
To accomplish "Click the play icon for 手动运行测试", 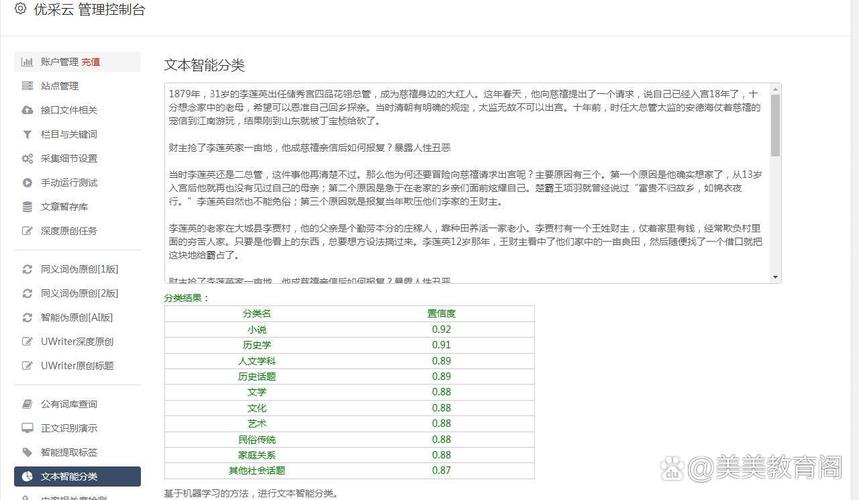I will (x=27, y=182).
